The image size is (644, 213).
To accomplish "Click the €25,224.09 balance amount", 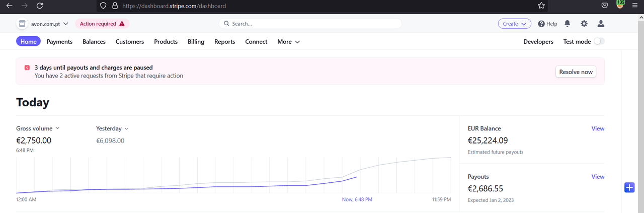I will coord(488,140).
